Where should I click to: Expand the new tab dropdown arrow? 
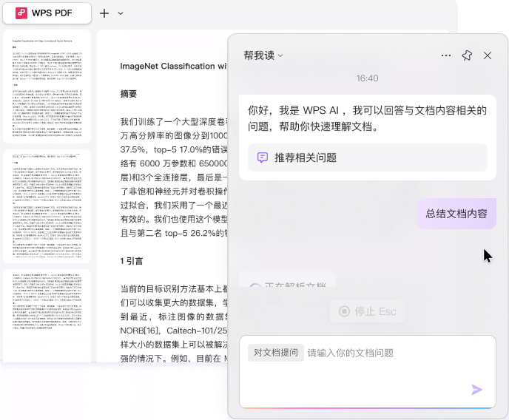coord(121,13)
